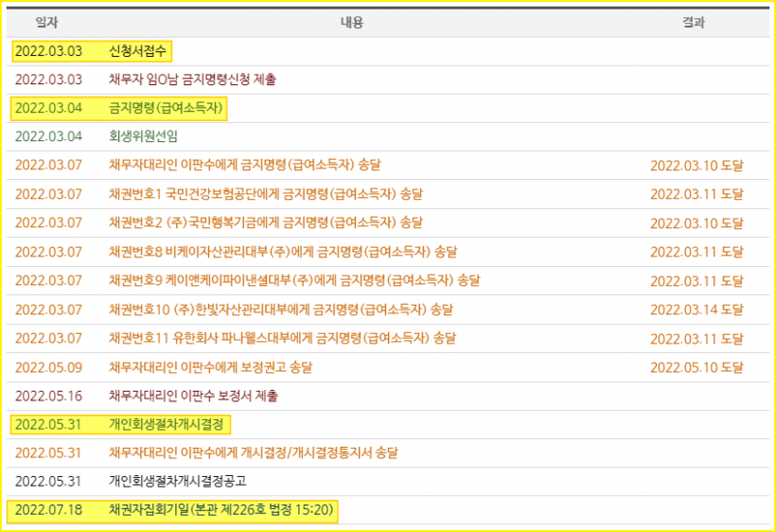Click the 채권번호8 비케이자산관리대부(주) 송달 entry

pos(283,252)
